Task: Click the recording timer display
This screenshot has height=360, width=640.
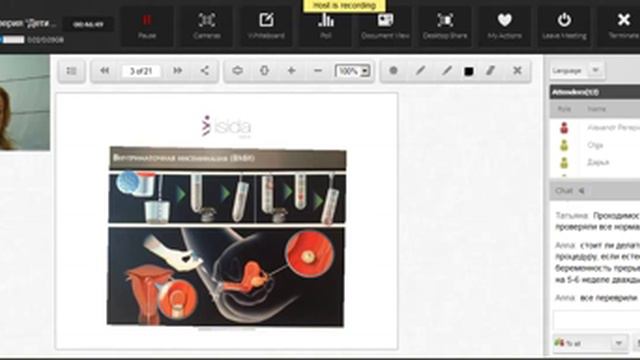Action: click(x=88, y=24)
